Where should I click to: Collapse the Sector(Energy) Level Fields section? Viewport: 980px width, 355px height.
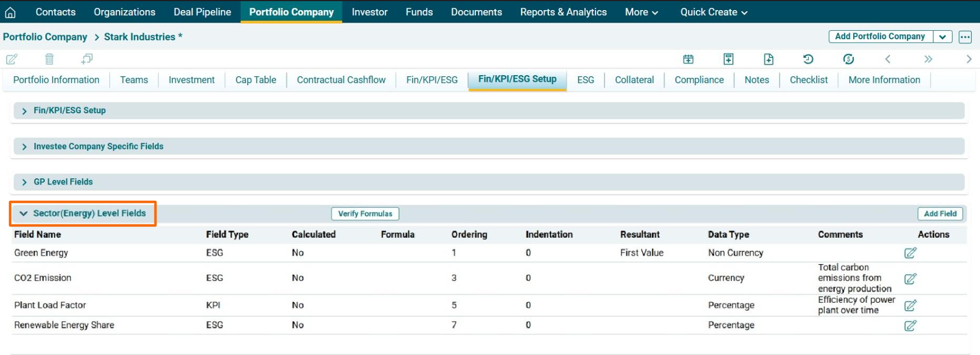[x=24, y=214]
